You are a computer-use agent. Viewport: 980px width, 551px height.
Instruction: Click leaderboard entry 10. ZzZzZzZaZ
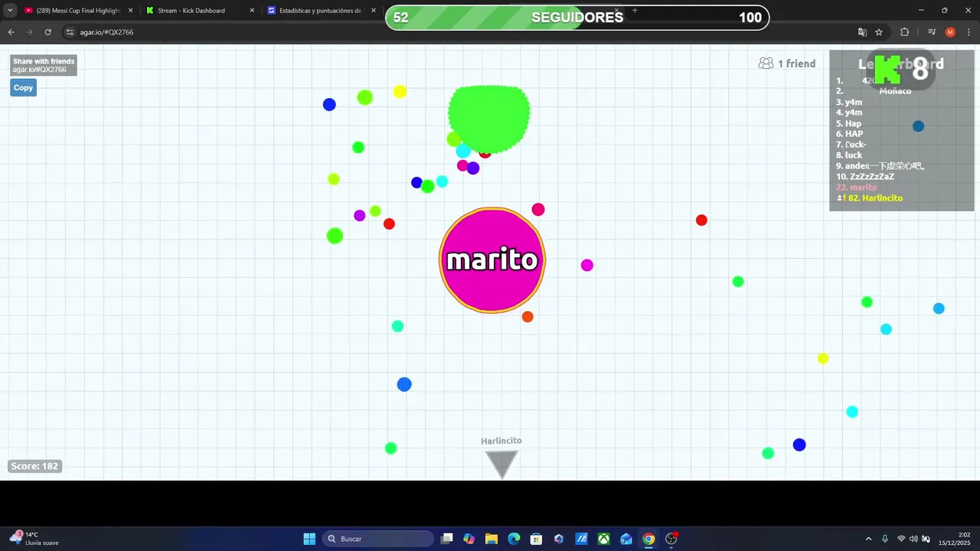tap(865, 177)
